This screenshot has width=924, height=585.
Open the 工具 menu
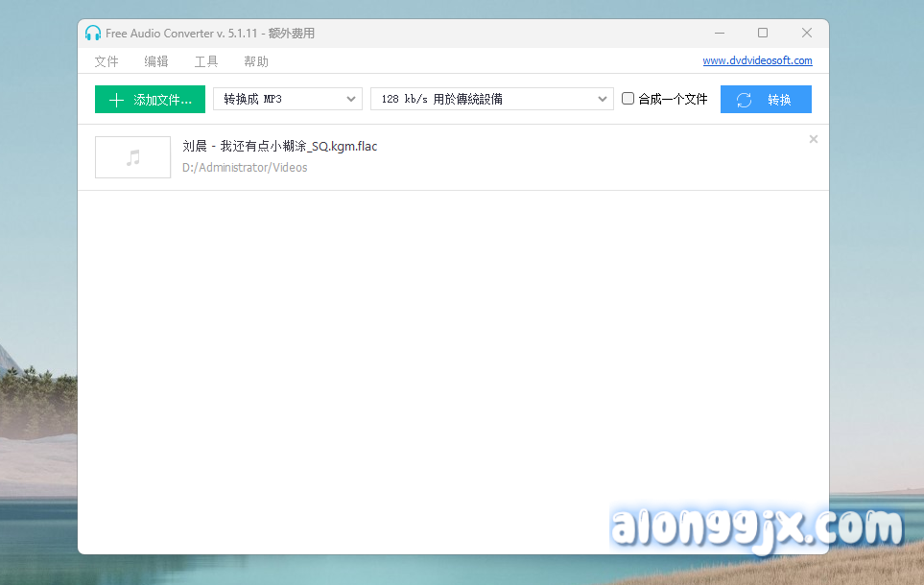coord(206,61)
